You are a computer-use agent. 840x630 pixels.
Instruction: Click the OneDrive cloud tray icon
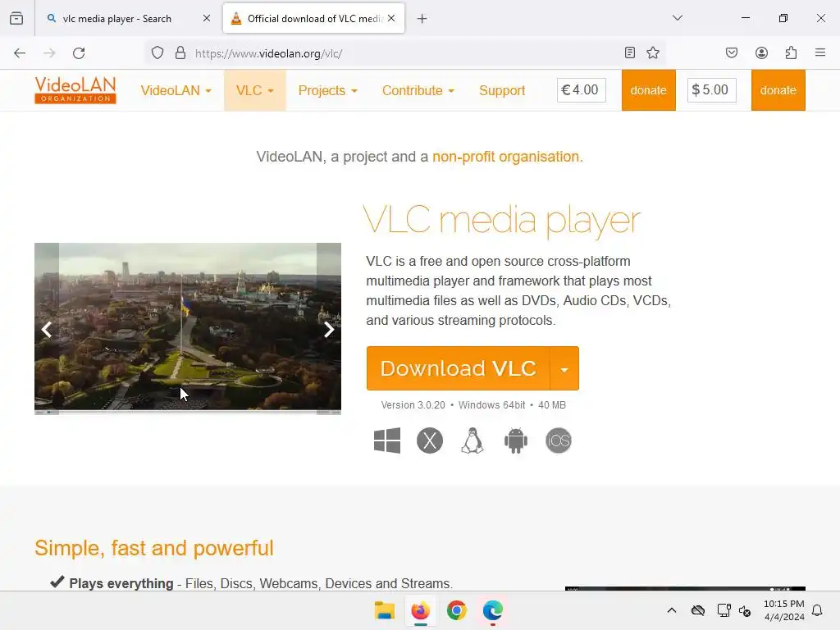coord(698,610)
